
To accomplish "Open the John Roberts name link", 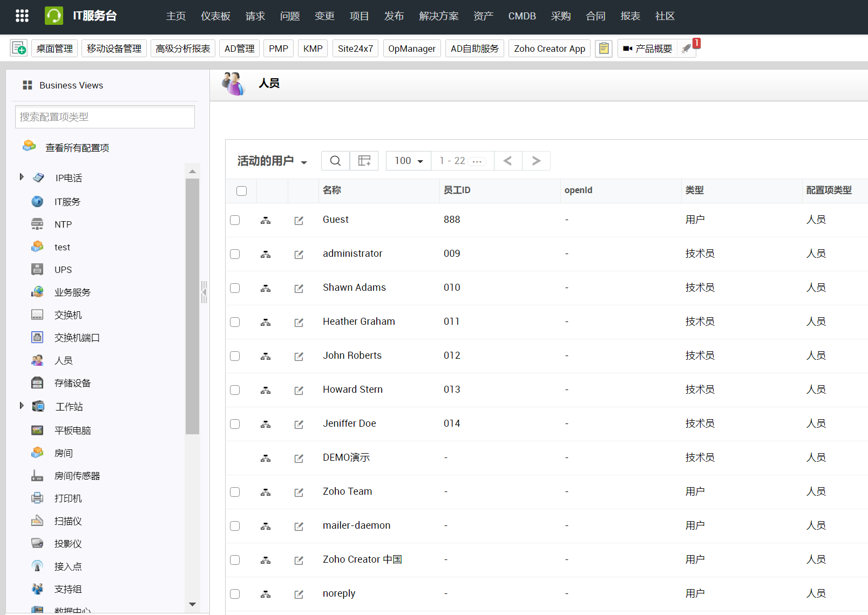I will (352, 356).
